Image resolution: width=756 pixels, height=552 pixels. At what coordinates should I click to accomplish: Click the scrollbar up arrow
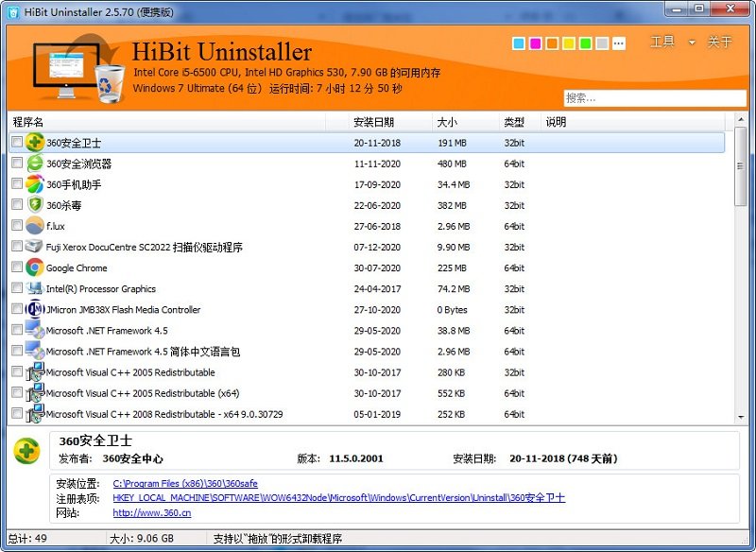point(740,118)
